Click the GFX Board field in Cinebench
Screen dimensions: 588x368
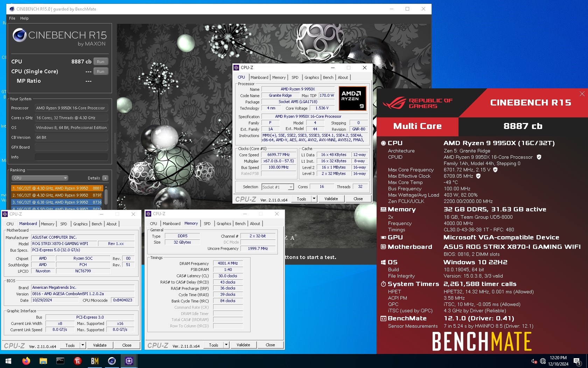point(71,147)
